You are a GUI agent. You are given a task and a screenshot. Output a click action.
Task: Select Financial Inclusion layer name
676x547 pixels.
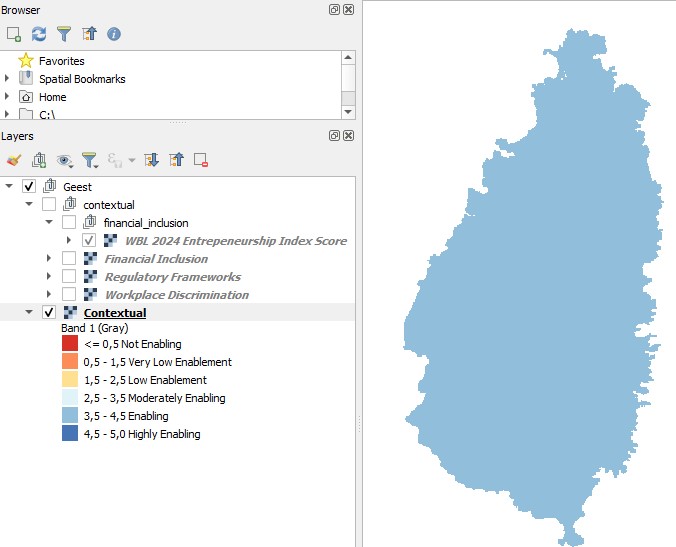(156, 259)
